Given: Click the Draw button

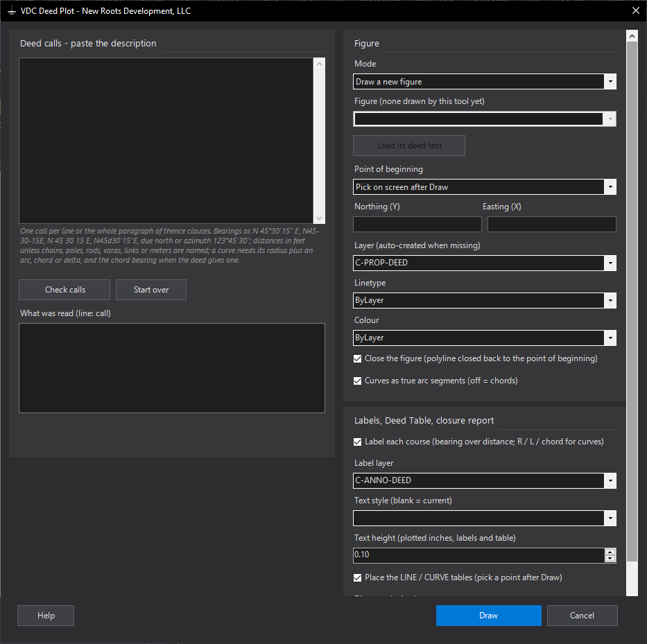Looking at the screenshot, I should coord(489,616).
